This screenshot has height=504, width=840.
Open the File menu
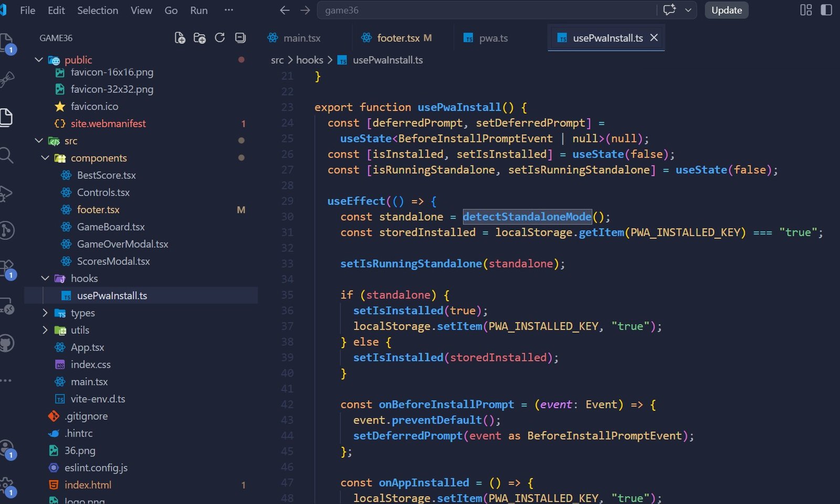tap(27, 10)
